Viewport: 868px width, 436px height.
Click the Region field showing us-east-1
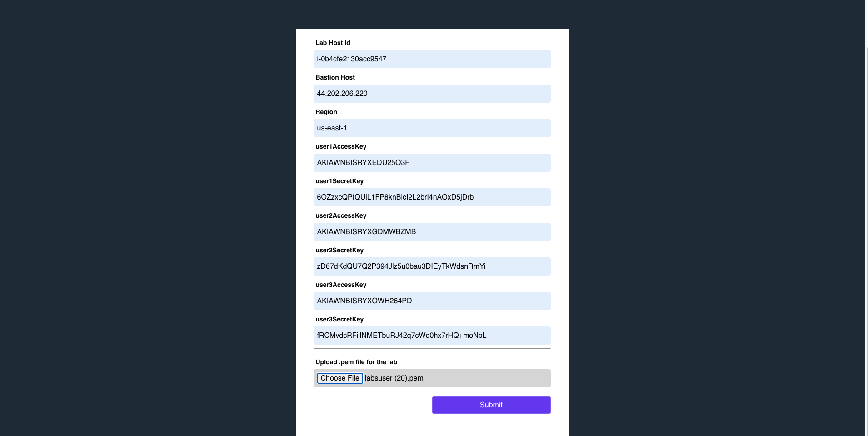pyautogui.click(x=432, y=128)
